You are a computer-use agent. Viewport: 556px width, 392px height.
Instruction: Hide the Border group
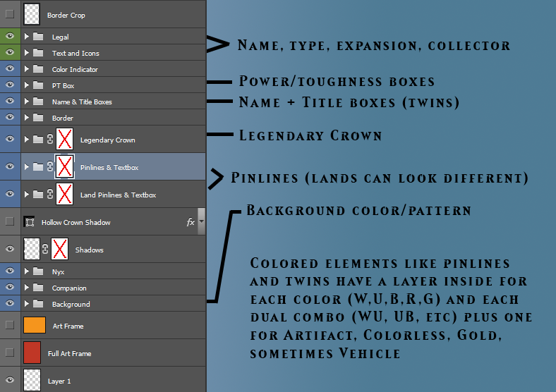tap(10, 117)
